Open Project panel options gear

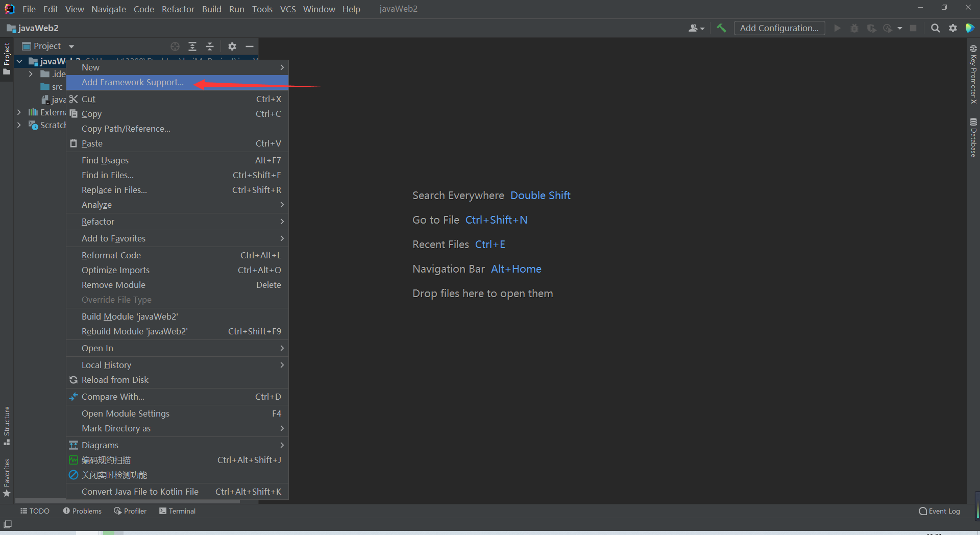[232, 46]
